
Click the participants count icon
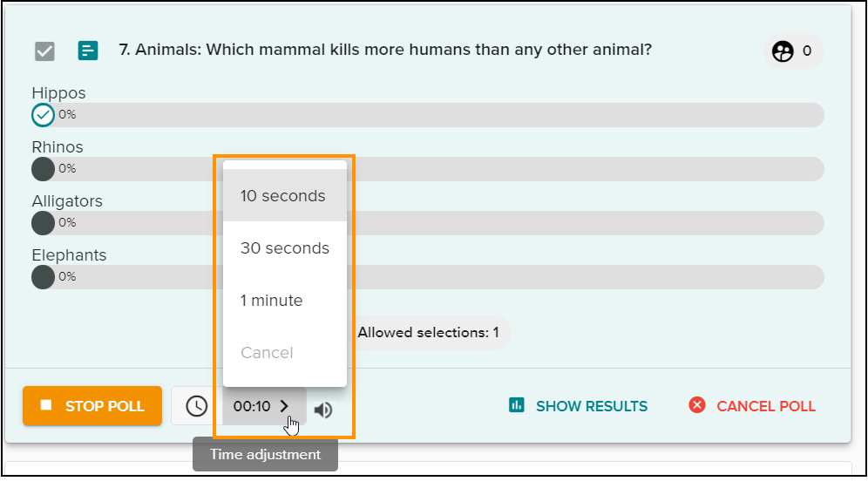(783, 51)
